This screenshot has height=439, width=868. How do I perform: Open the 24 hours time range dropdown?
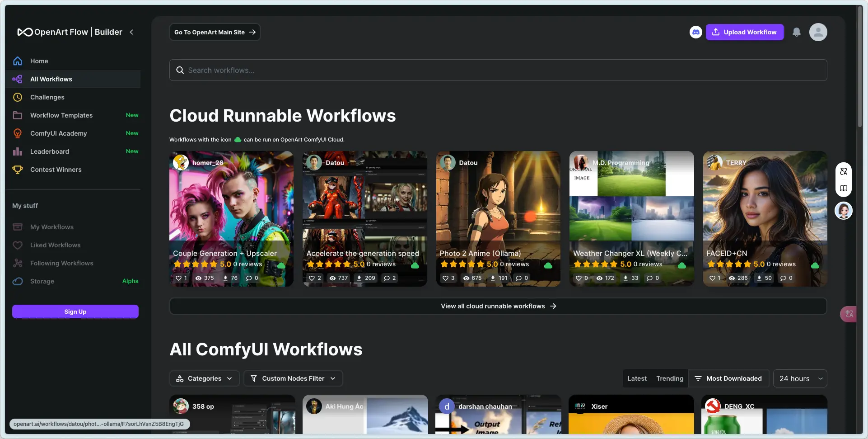(x=800, y=378)
